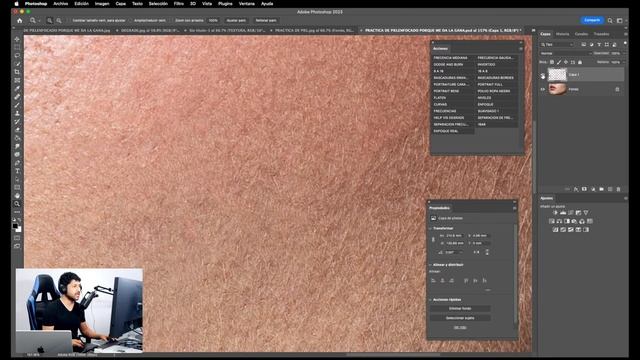Add a layer style with the fx icon
This screenshot has height=360, width=640.
576,189
